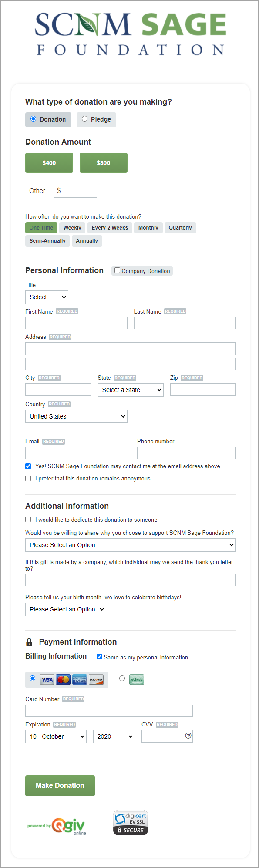
Task: Uncheck the email contact permission checkbox
Action: (x=28, y=466)
